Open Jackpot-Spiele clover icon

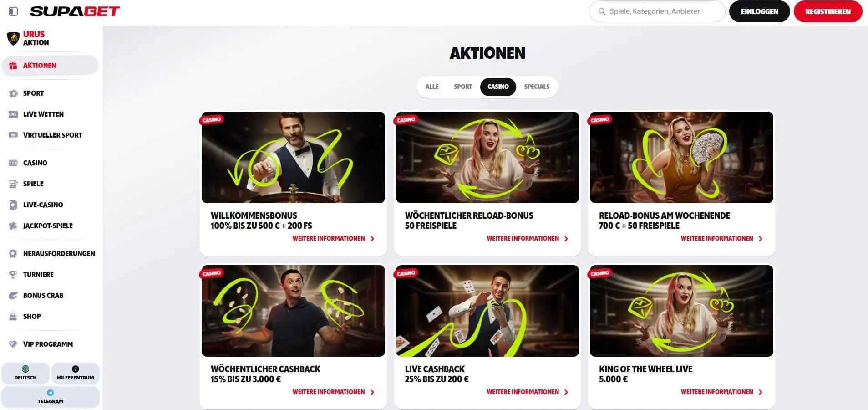pos(13,226)
